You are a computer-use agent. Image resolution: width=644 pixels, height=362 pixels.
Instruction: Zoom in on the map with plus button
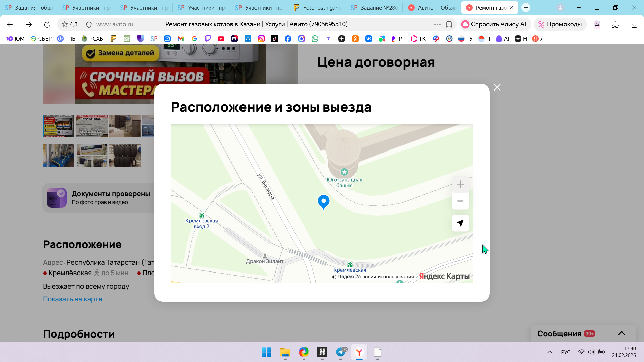460,184
